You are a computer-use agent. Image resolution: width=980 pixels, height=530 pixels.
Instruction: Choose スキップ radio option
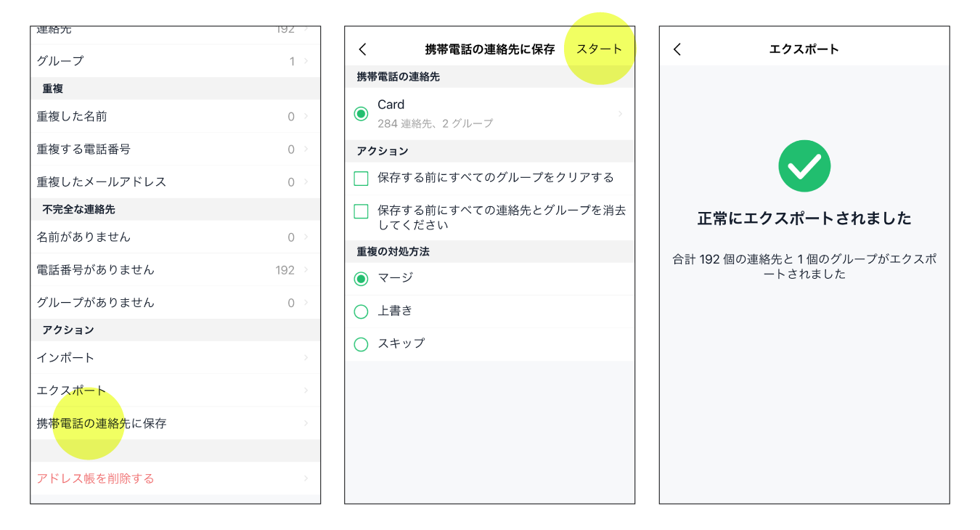pos(361,344)
